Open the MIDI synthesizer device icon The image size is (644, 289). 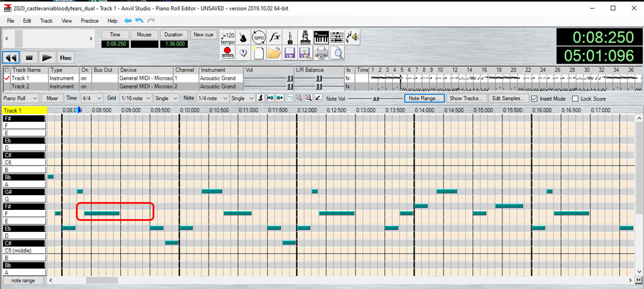(306, 38)
